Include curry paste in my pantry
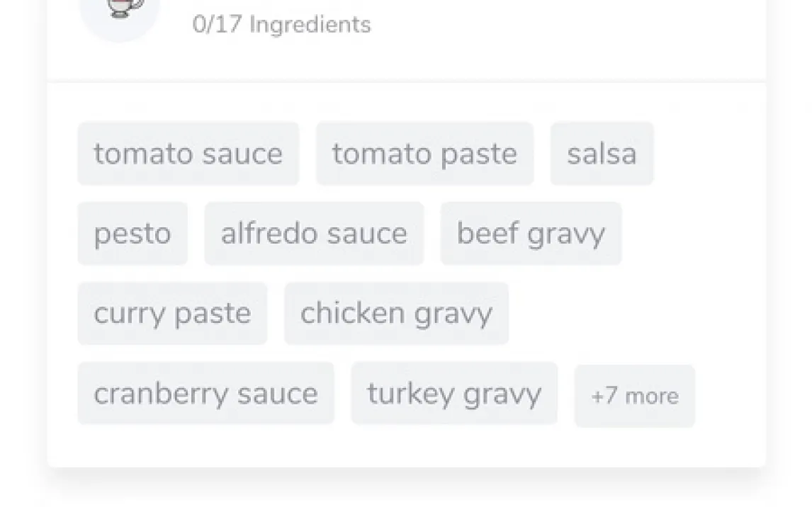Screen dimensions: 812x507 coord(172,314)
